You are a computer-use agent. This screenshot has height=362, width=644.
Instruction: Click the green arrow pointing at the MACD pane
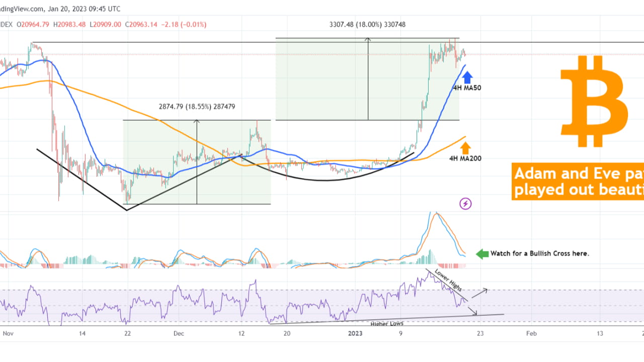tap(481, 253)
